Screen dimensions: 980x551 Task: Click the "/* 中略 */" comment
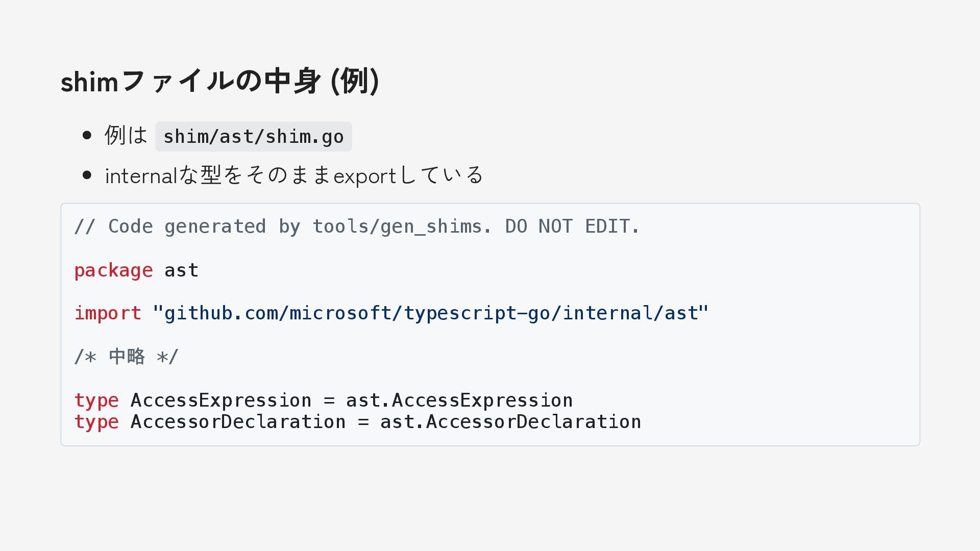[x=126, y=357]
